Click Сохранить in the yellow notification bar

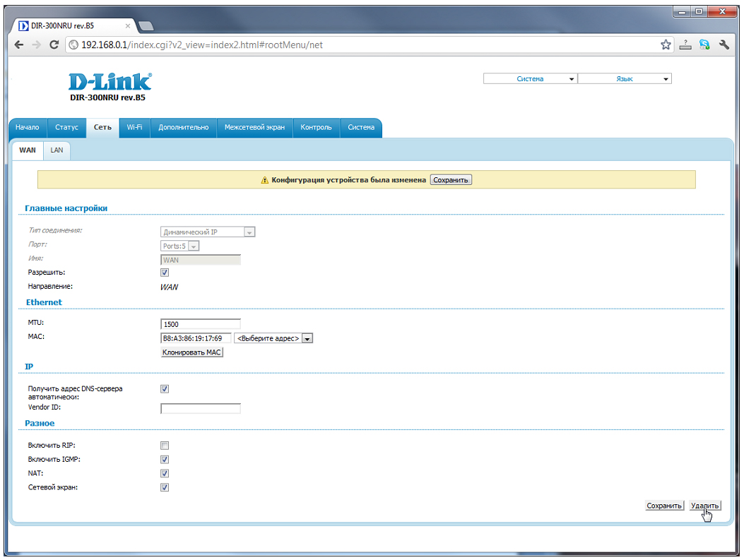(451, 180)
